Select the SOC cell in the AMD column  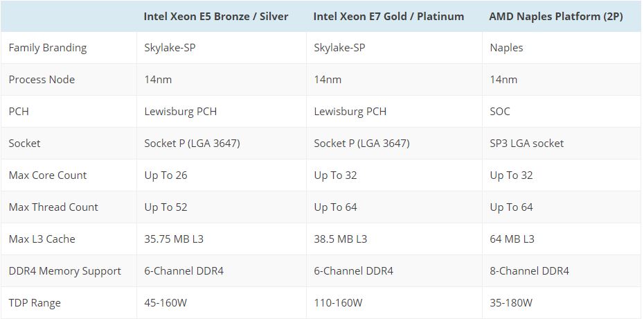500,112
